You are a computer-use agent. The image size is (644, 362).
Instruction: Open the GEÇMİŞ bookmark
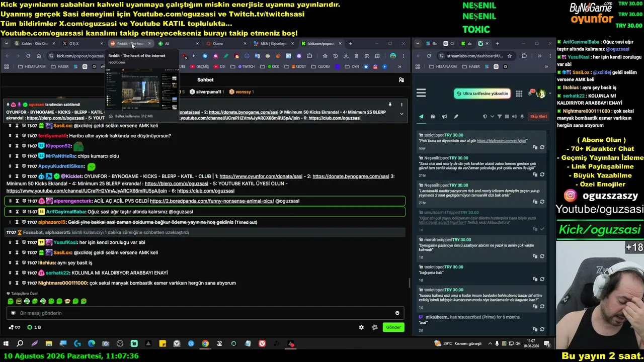pyautogui.click(x=200, y=66)
